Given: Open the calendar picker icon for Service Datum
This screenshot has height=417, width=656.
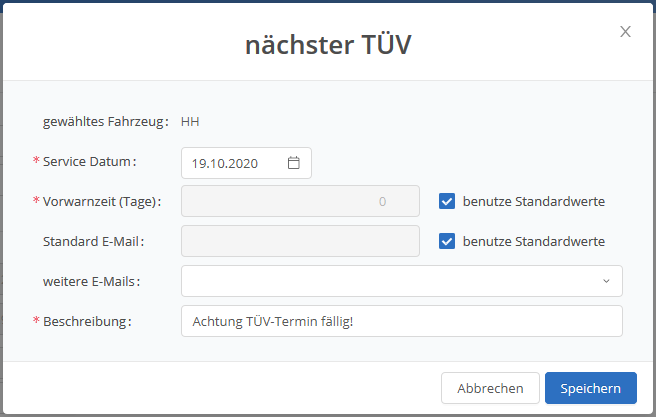Looking at the screenshot, I should (x=294, y=163).
